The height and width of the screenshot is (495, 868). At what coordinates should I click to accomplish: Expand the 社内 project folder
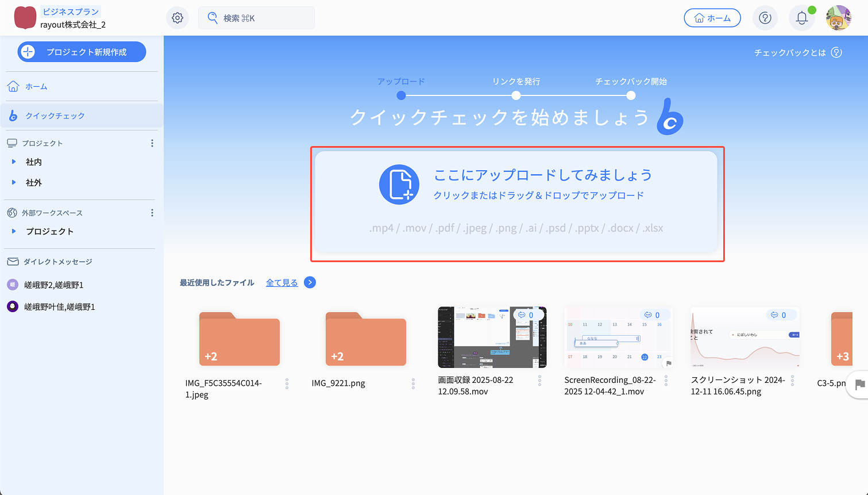14,162
